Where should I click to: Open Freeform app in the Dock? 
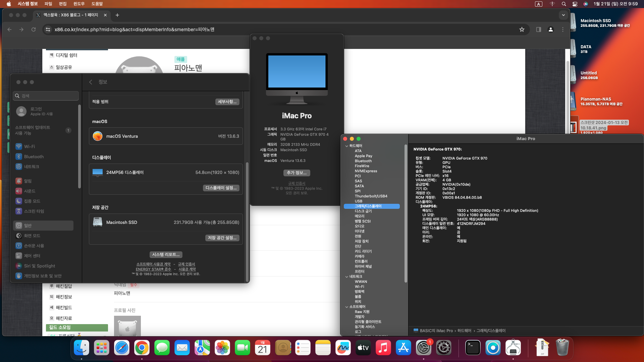tap(343, 348)
